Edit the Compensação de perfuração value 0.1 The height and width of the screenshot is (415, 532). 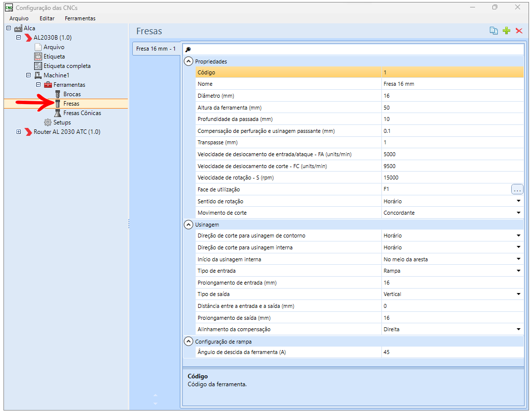452,131
